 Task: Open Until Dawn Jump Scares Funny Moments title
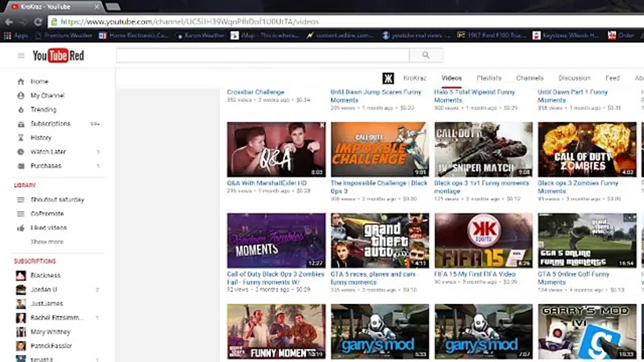pyautogui.click(x=376, y=96)
